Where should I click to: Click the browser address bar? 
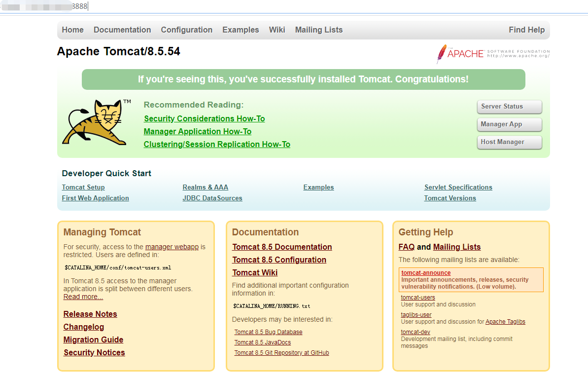(294, 6)
